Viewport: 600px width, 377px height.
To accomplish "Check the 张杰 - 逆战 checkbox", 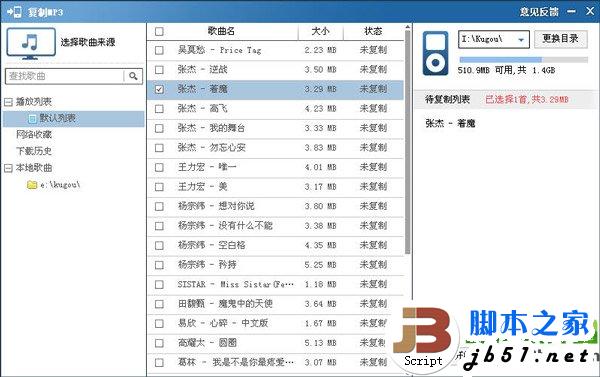I will point(159,70).
